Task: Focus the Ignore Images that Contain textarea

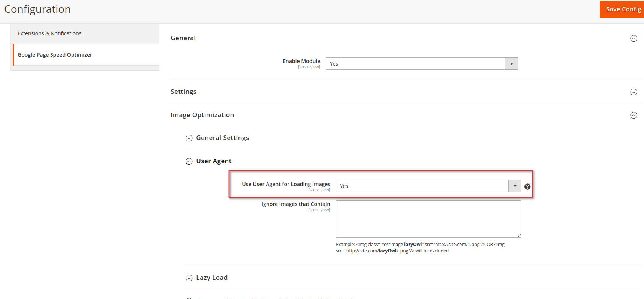Action: (428, 219)
